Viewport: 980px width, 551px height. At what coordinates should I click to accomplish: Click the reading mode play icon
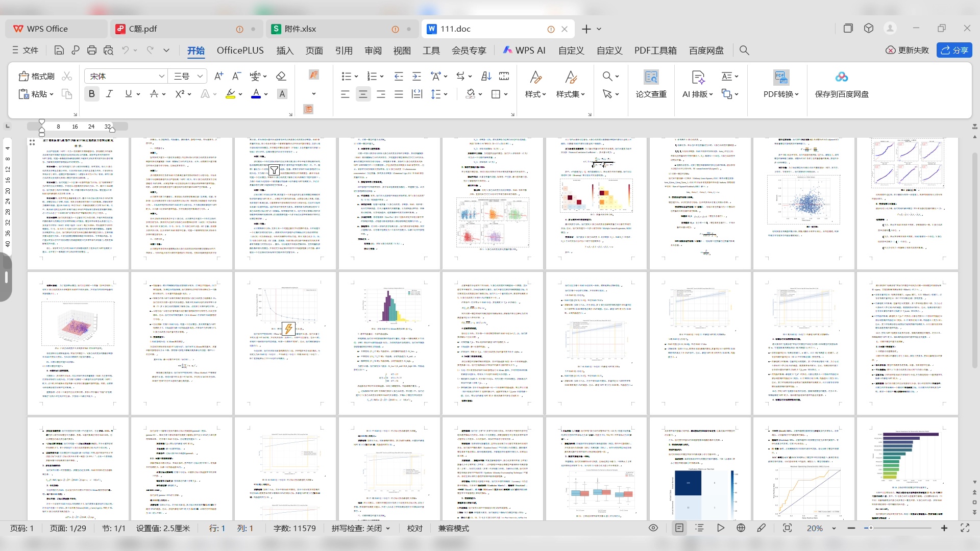pos(720,528)
